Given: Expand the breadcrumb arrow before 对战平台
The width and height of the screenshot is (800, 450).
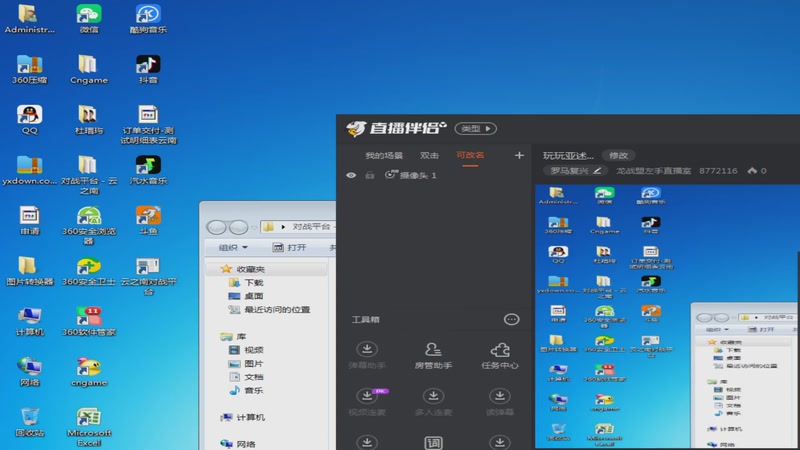Looking at the screenshot, I should [x=283, y=227].
